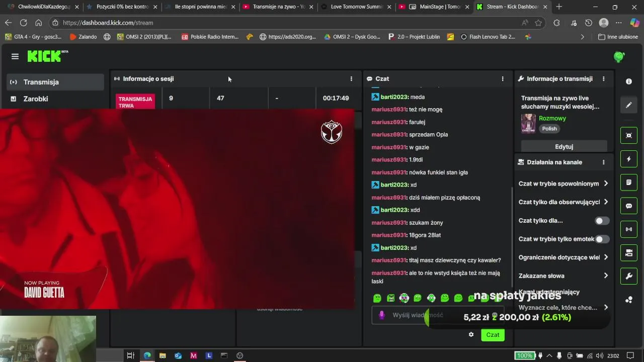This screenshot has width=644, height=362.
Task: Click the chat bubble icon in right sidebar
Action: click(x=629, y=206)
